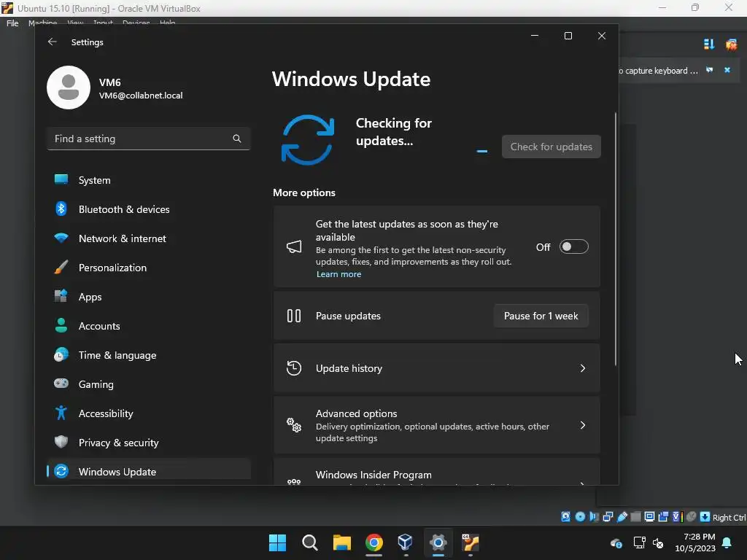Click VirtualBox optical disk status icon
The height and width of the screenshot is (560, 747).
(x=580, y=517)
